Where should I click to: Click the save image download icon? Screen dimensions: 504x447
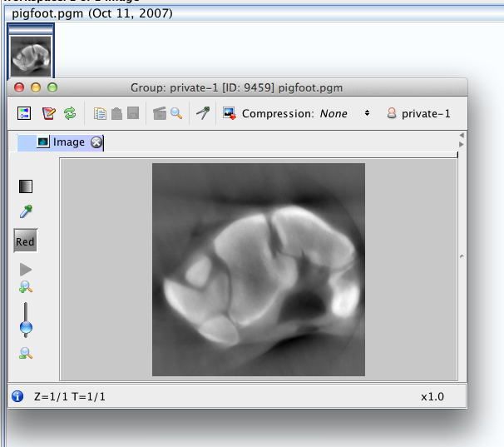[x=230, y=113]
